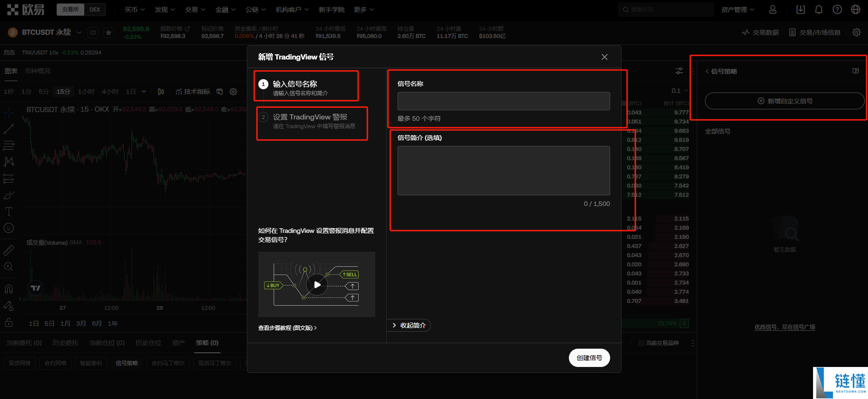Viewport: 868px width, 399px height.
Task: Select the 资产 tab
Action: pyautogui.click(x=179, y=343)
